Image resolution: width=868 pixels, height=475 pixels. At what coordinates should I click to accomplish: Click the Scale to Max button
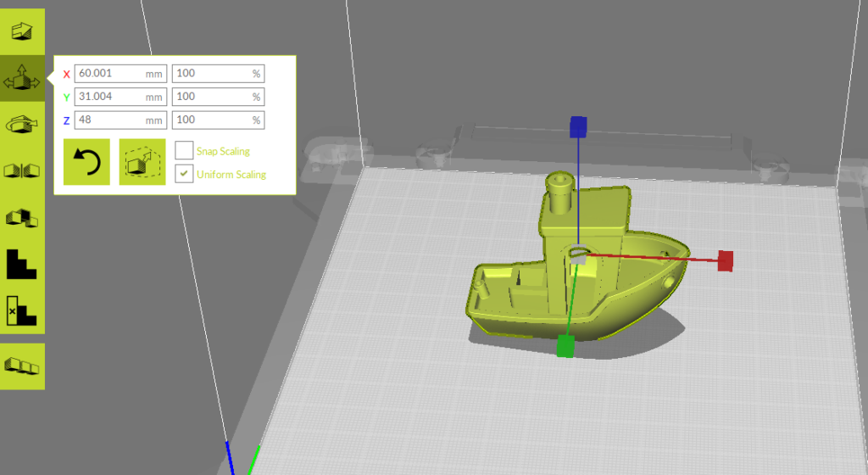click(x=142, y=162)
